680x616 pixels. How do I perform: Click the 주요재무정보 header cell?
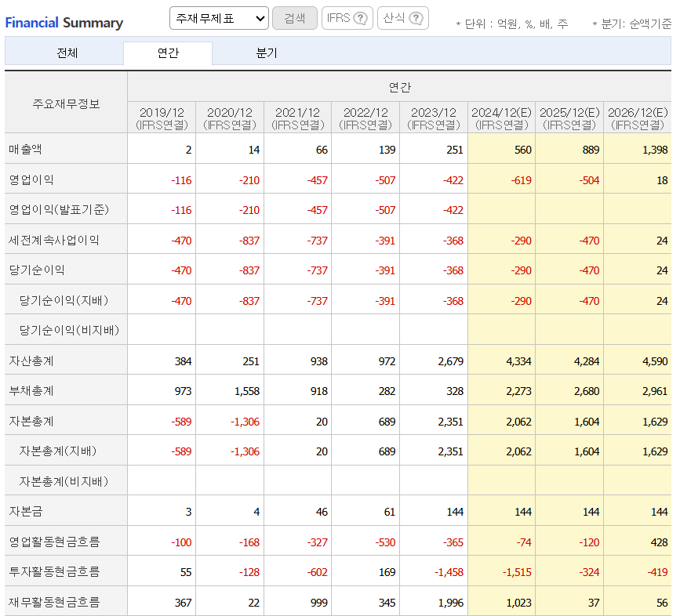click(66, 103)
